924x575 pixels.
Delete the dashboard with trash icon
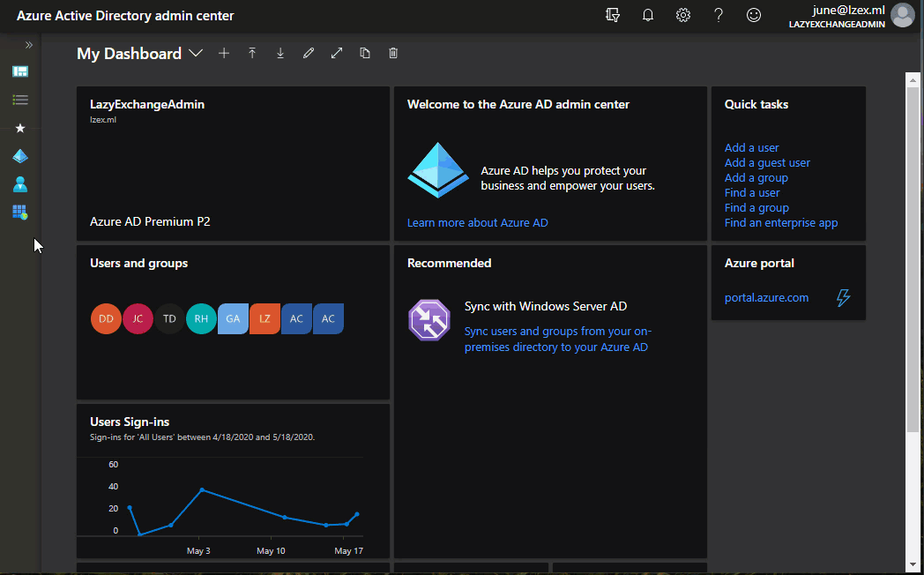coord(393,53)
